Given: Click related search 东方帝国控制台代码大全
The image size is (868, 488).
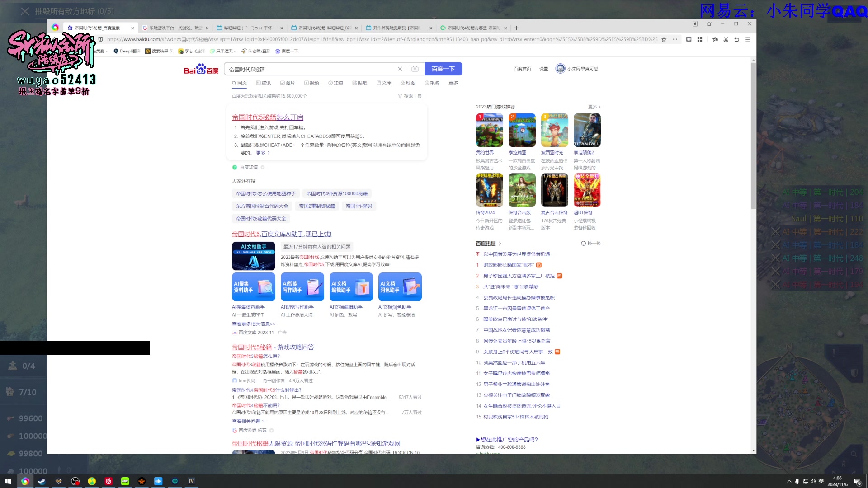Looking at the screenshot, I should click(262, 206).
